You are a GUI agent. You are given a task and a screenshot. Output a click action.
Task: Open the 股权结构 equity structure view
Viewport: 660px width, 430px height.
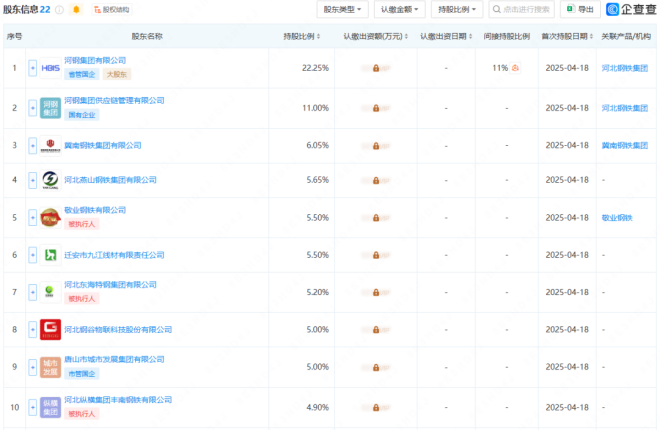coord(111,10)
